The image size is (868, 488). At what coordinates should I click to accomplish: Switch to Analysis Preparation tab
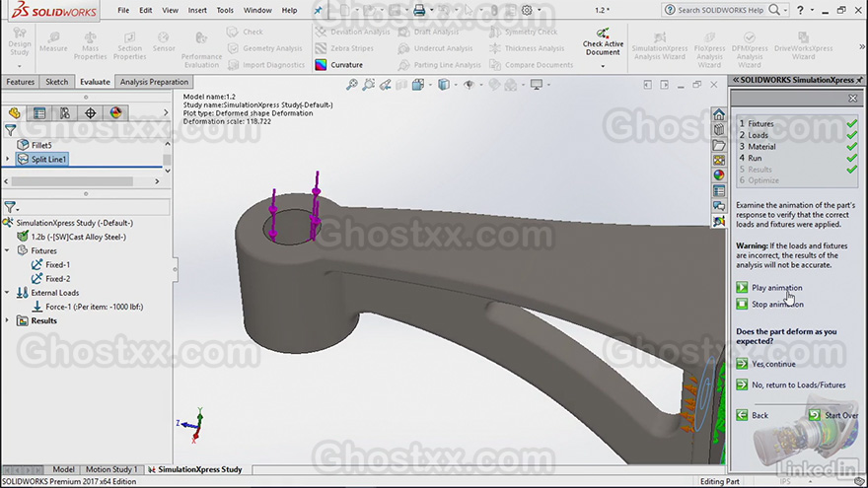tap(154, 82)
